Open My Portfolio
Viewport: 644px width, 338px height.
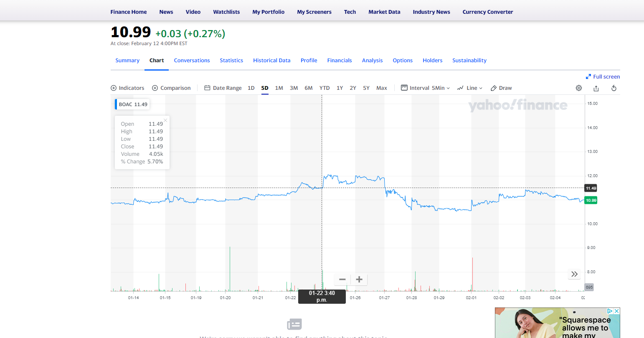click(x=269, y=12)
